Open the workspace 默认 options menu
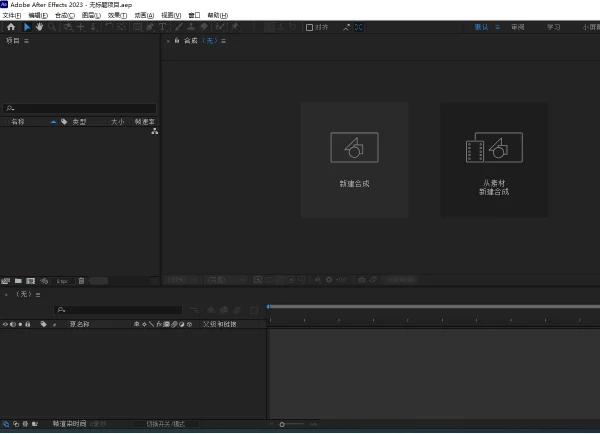The height and width of the screenshot is (434, 600). pos(497,27)
